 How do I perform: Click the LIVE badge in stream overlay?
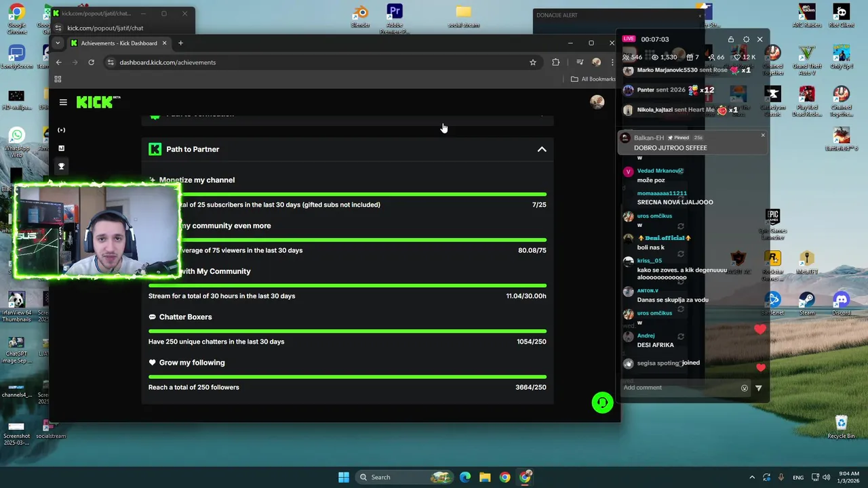[x=629, y=39]
